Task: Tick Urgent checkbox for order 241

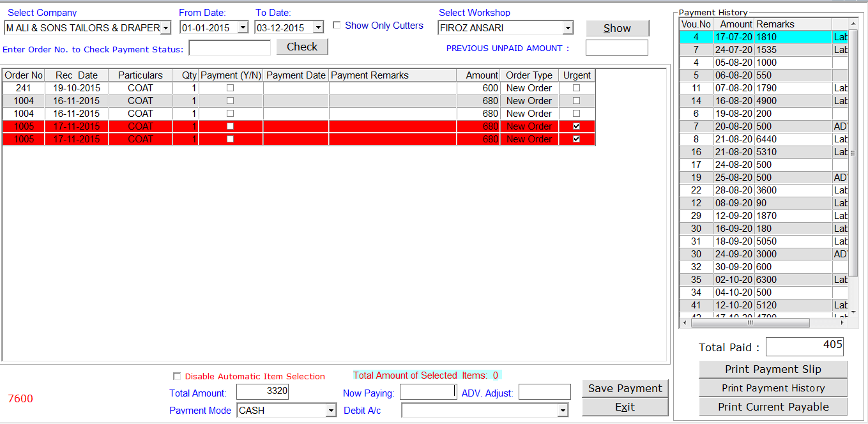Action: point(576,88)
